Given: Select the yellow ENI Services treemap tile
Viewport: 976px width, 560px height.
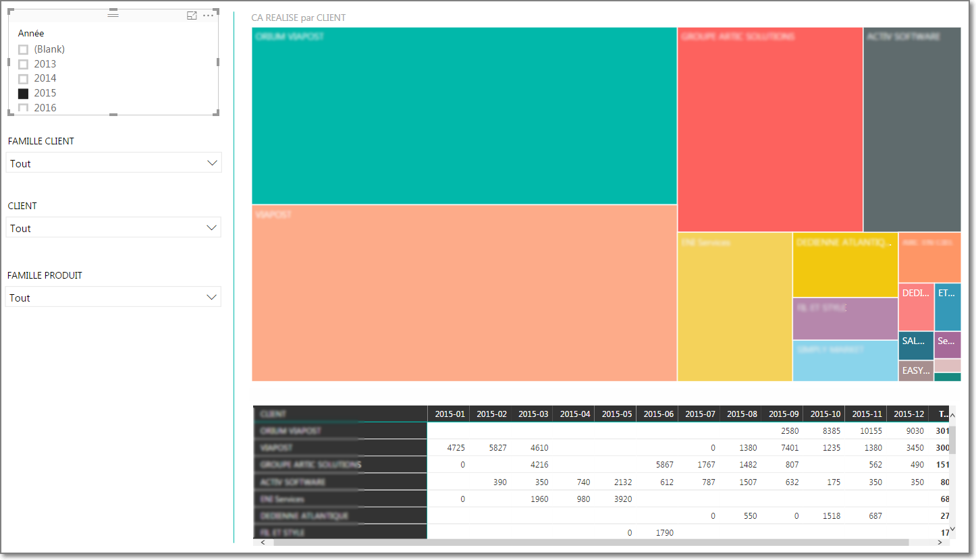Looking at the screenshot, I should pyautogui.click(x=735, y=307).
